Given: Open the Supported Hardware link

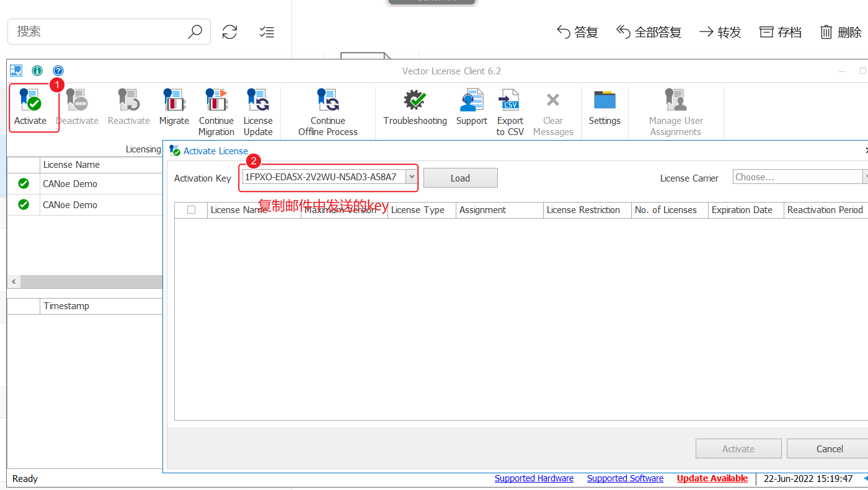Looking at the screenshot, I should pyautogui.click(x=534, y=478).
